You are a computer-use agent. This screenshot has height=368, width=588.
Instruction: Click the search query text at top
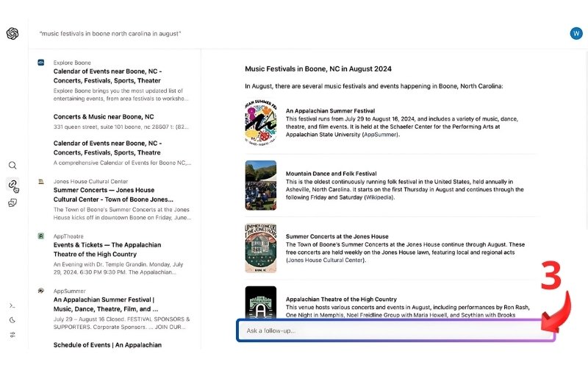[x=110, y=33]
